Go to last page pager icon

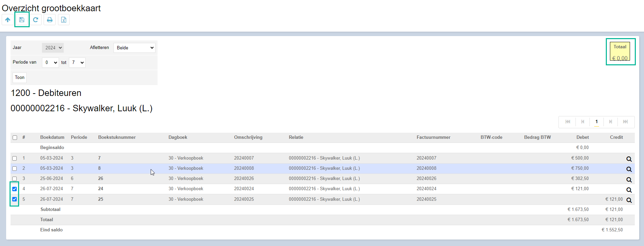[625, 122]
